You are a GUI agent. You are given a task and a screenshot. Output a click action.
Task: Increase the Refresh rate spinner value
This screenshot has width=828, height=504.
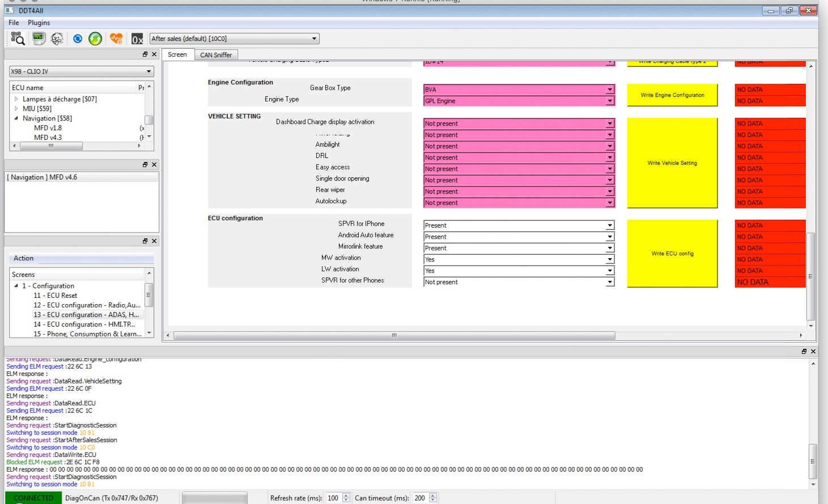(346, 496)
